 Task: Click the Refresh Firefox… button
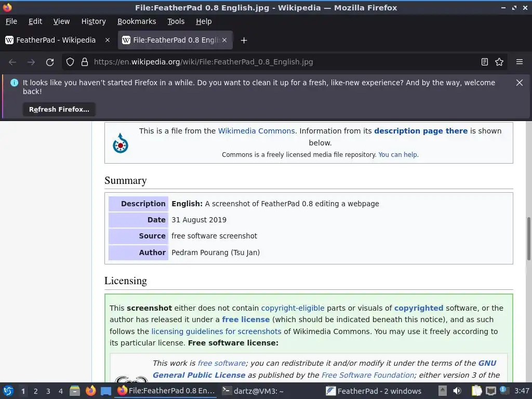tap(59, 110)
